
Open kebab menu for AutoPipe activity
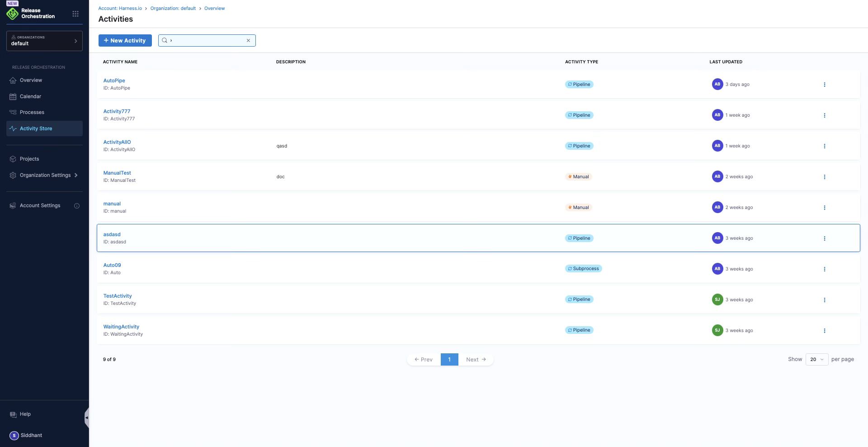point(824,85)
